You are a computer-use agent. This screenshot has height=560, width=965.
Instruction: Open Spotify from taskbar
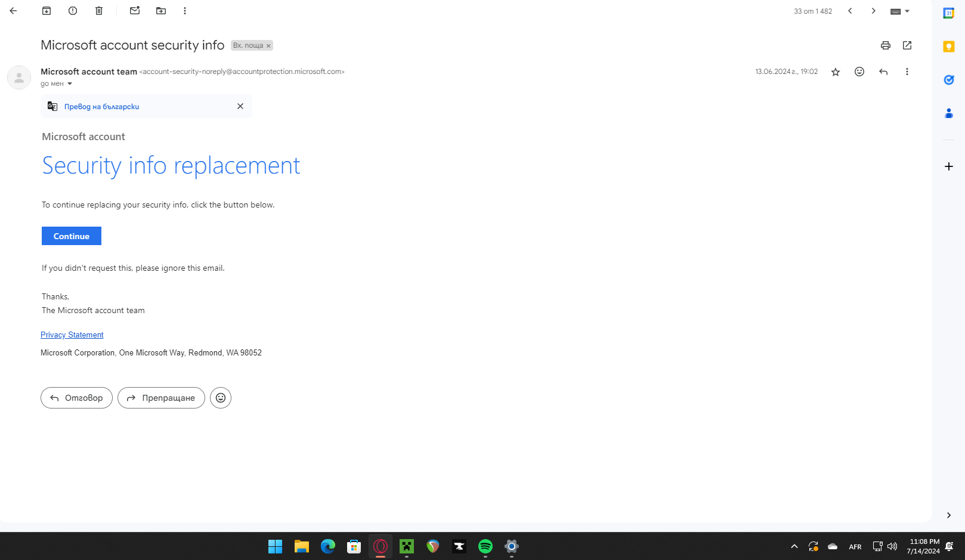click(x=485, y=546)
